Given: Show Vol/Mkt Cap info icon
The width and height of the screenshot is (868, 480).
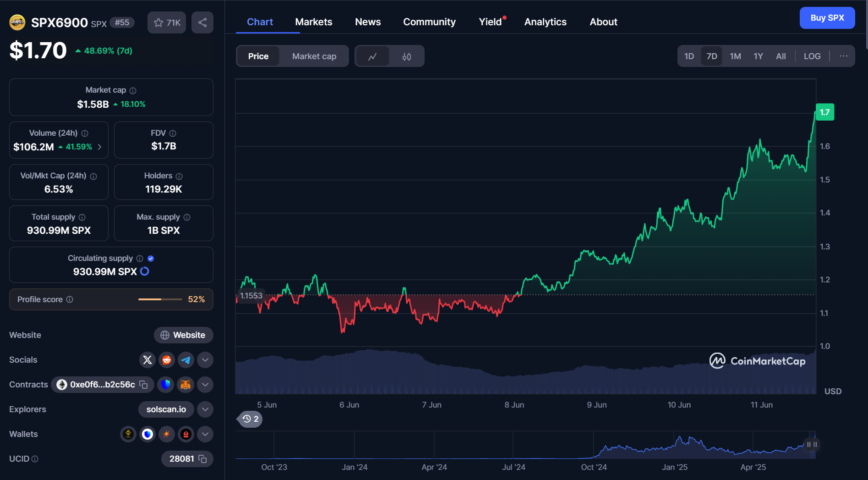Looking at the screenshot, I should point(93,177).
